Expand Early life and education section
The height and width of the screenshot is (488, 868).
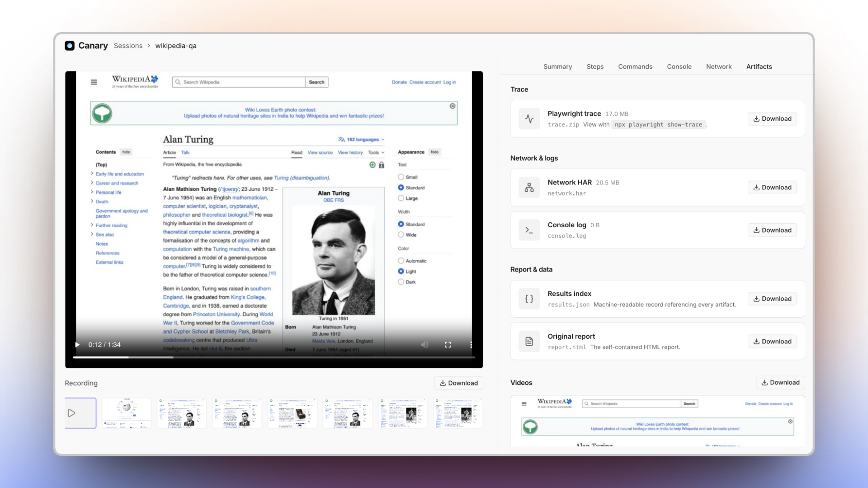click(x=92, y=174)
